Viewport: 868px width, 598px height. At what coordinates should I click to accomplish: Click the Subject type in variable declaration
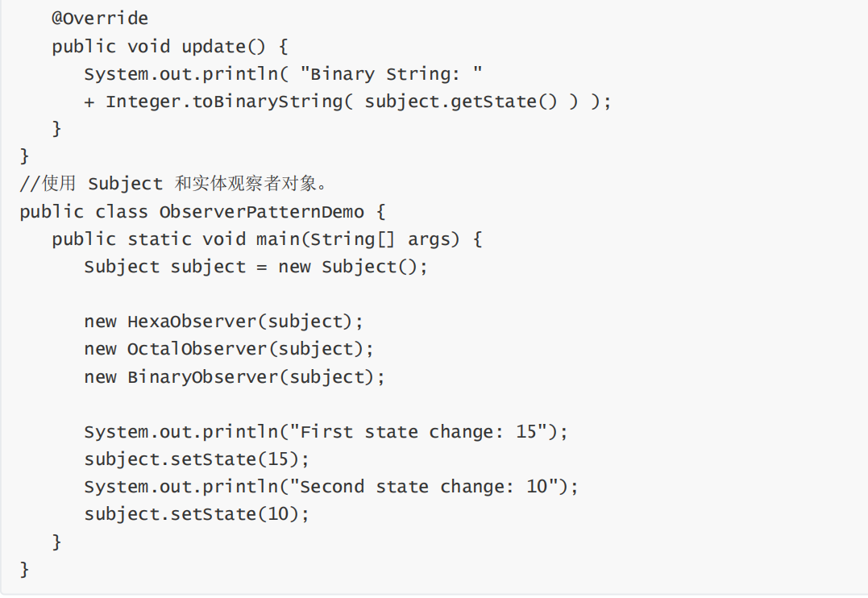[x=122, y=267]
